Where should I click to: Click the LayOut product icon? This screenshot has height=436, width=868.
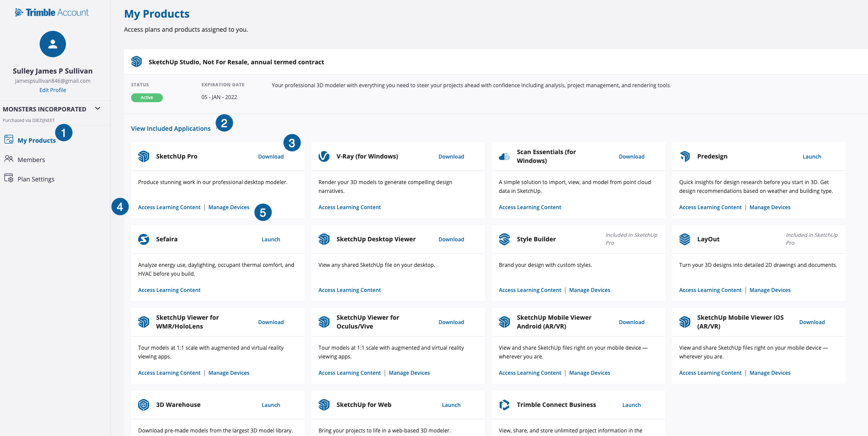pos(685,239)
